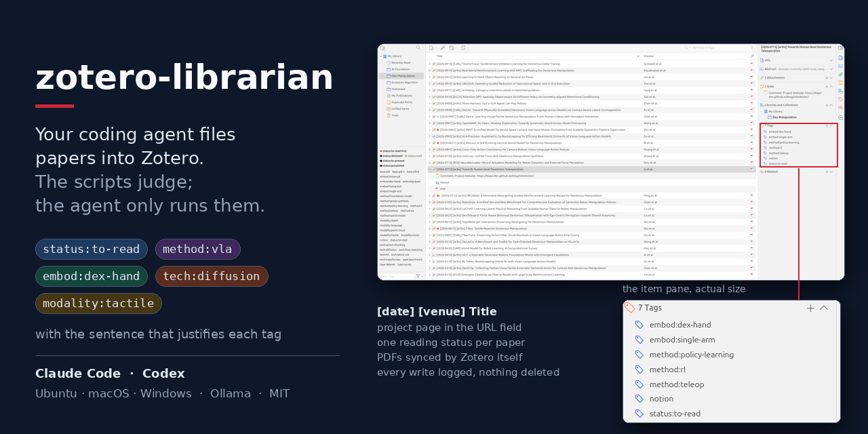Click the tag selector filter funnel icon
This screenshot has width=868, height=434.
pyautogui.click(x=418, y=276)
